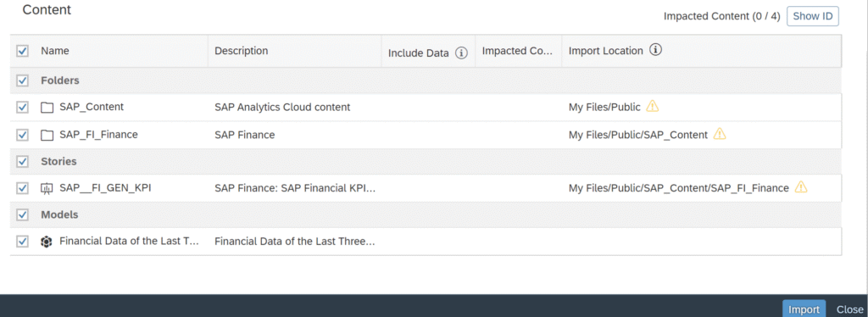868x317 pixels.
Task: Click the SAP_Content folder icon
Action: [x=47, y=108]
